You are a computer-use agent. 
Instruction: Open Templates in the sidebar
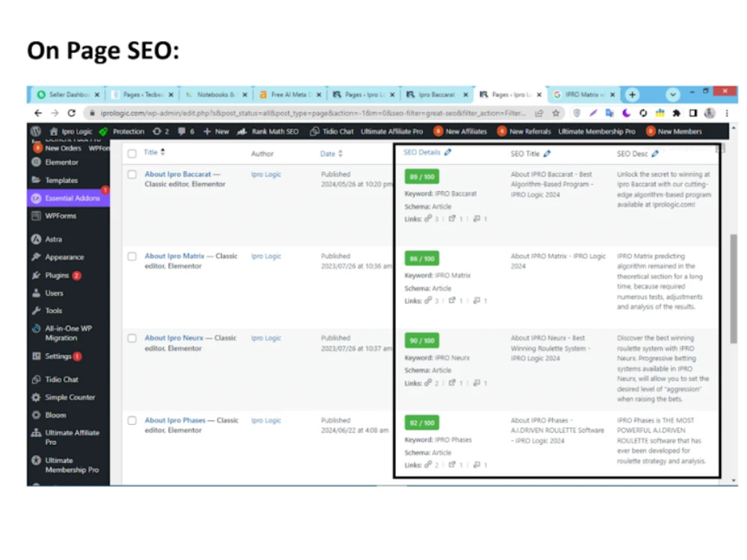tap(61, 180)
